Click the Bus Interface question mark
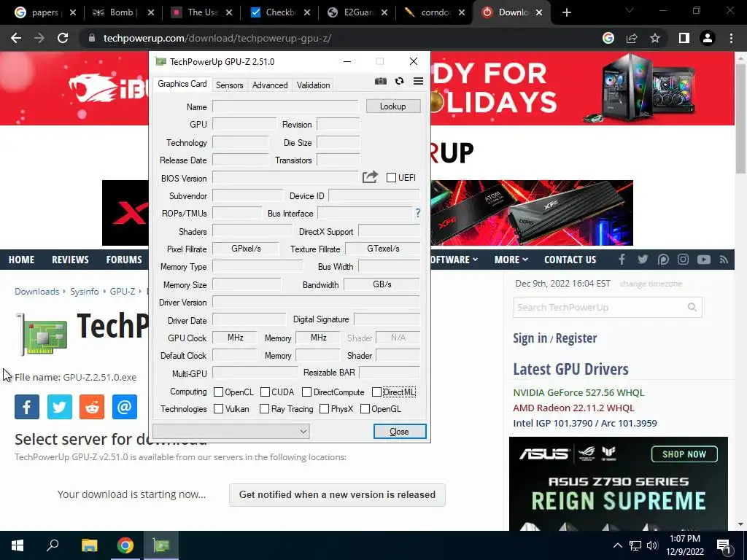This screenshot has width=747, height=560. [x=418, y=213]
